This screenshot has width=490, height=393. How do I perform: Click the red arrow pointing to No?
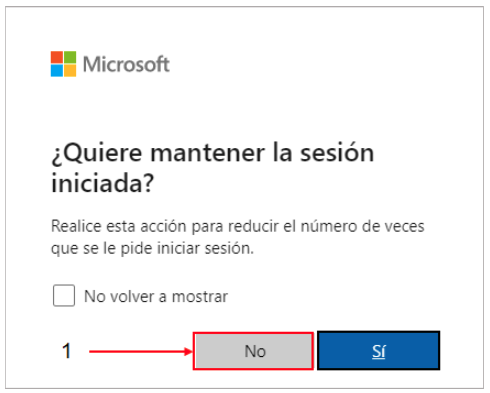[x=141, y=351]
